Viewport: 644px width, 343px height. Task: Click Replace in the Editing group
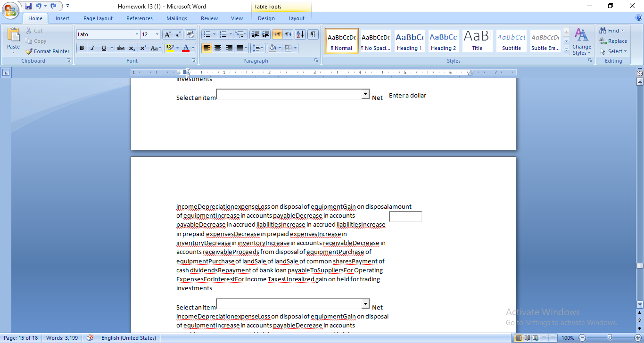point(613,41)
